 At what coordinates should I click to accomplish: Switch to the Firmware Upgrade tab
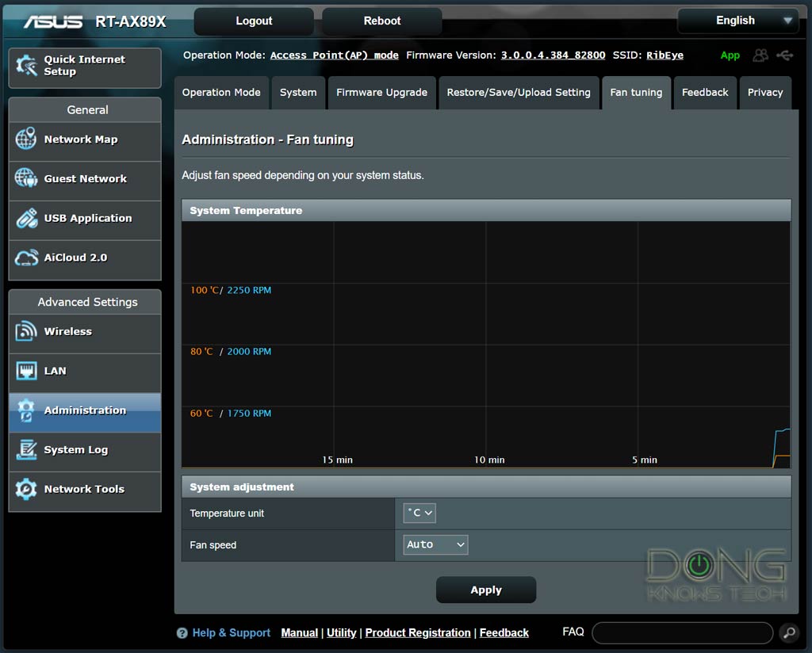click(381, 93)
